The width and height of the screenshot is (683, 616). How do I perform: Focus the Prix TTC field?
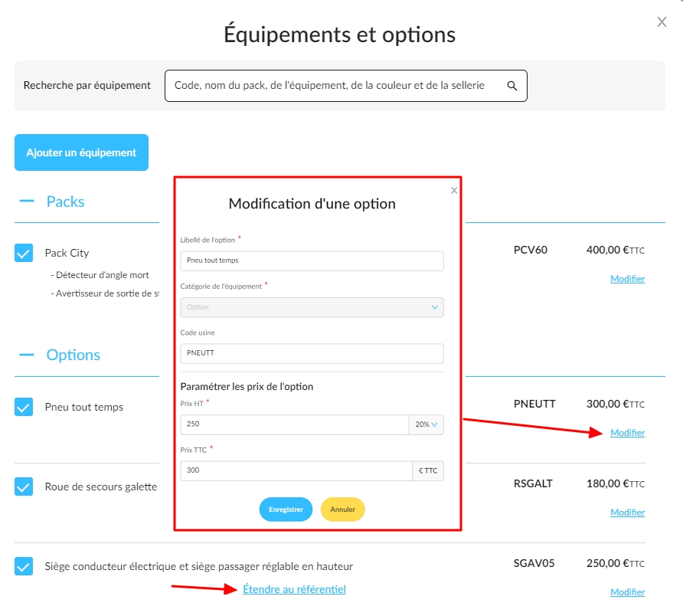coord(296,471)
